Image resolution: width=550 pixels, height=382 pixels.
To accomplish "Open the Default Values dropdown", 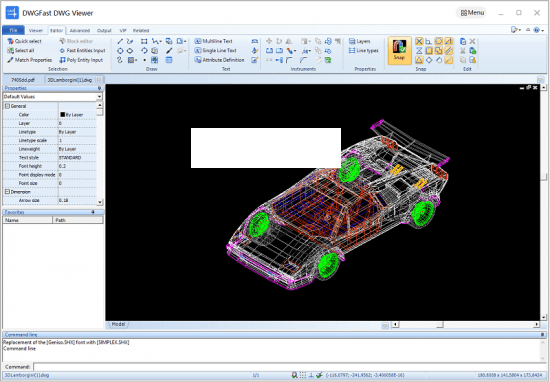I will click(x=99, y=96).
